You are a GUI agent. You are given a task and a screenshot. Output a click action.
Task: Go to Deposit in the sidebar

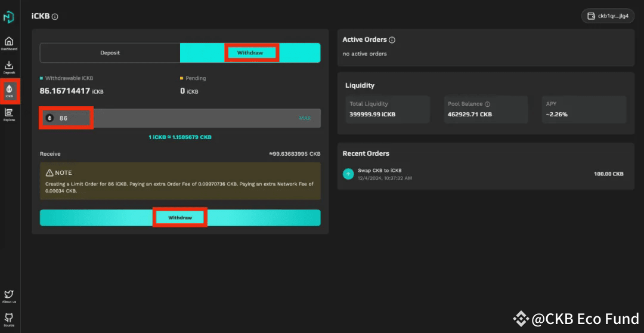(x=9, y=67)
